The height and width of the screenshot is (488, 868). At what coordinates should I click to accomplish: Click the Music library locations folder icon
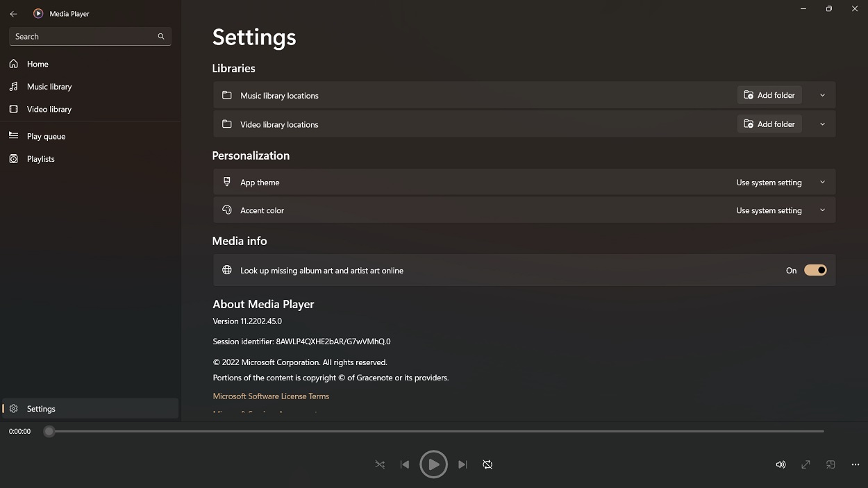(x=226, y=95)
